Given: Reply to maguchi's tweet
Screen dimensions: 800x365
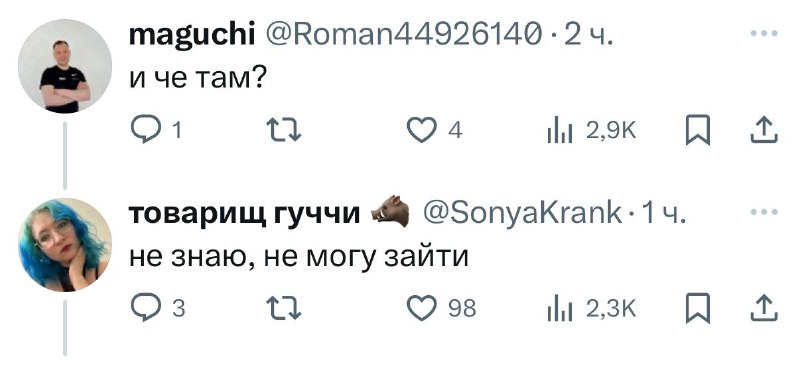Looking at the screenshot, I should tap(156, 130).
